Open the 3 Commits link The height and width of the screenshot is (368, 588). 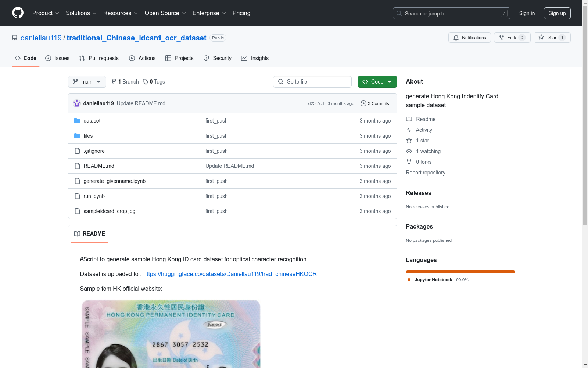pos(375,103)
